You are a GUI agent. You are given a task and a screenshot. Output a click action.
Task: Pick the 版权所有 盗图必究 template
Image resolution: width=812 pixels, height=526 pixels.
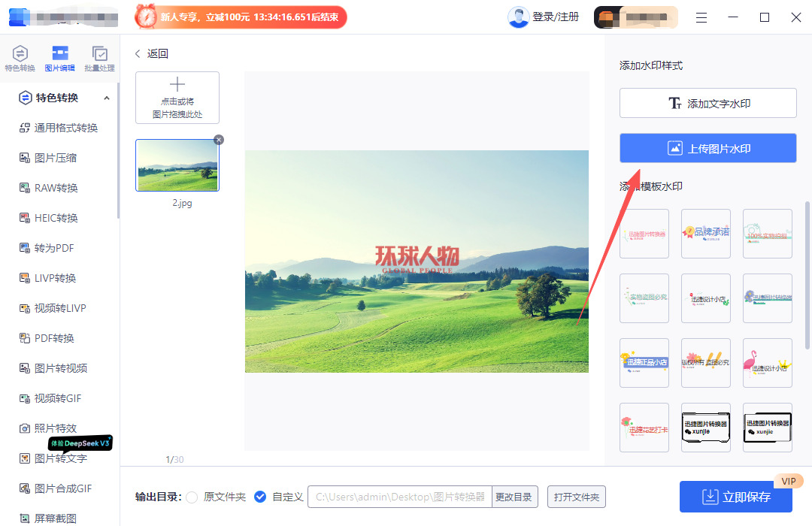[x=706, y=363]
